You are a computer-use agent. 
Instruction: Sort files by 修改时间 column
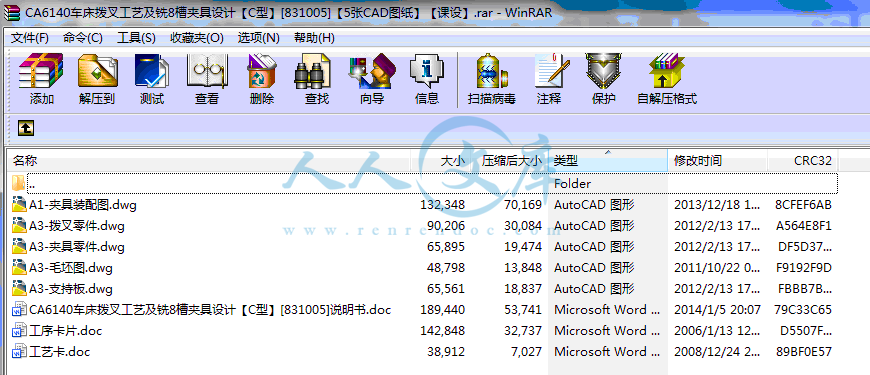pos(717,161)
